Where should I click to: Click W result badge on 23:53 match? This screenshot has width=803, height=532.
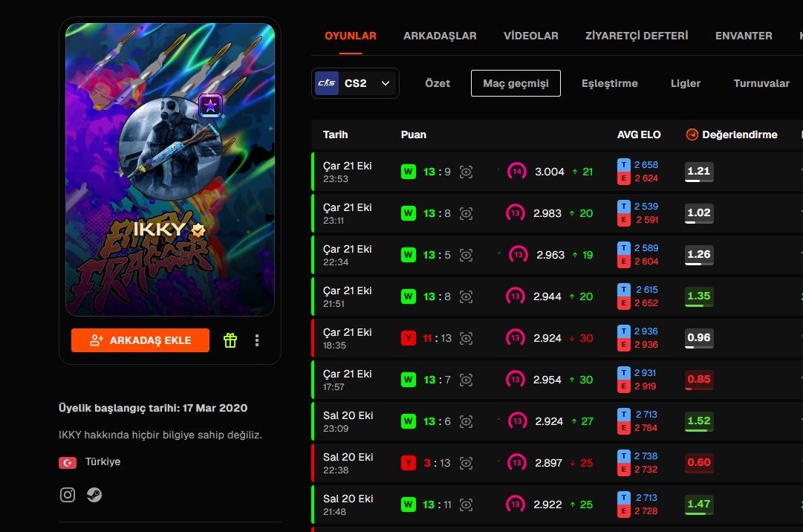tap(408, 172)
